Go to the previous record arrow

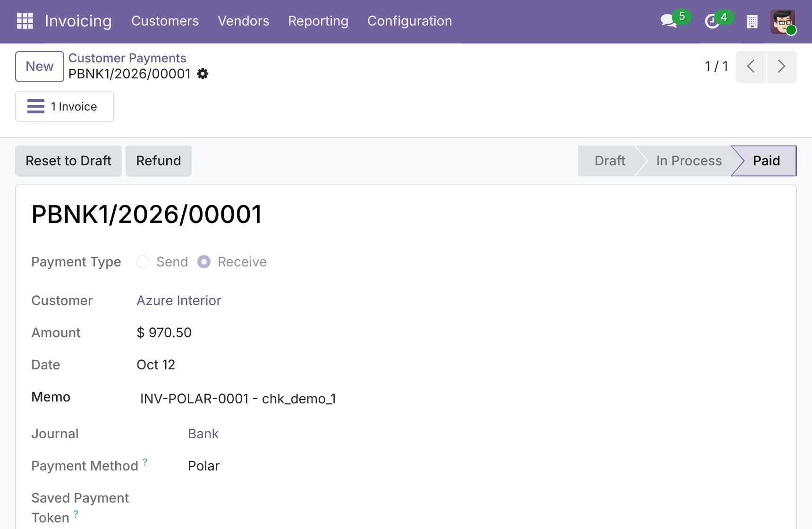click(751, 67)
